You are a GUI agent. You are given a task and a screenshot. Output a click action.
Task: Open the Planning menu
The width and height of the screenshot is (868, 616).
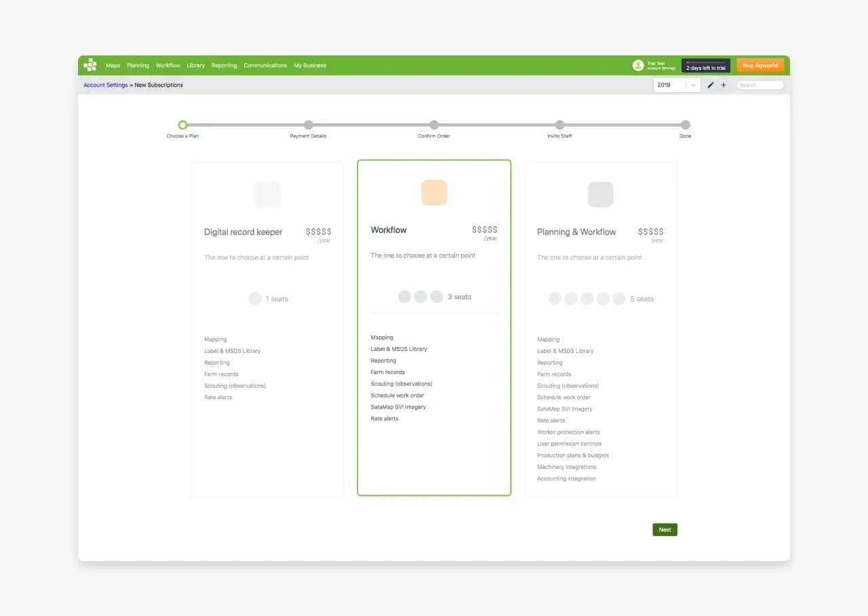pos(138,66)
